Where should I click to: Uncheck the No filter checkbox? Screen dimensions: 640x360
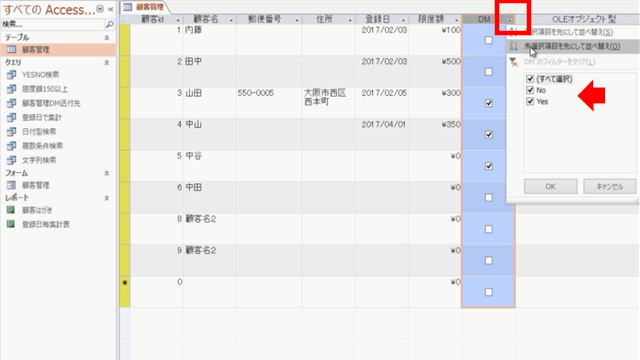click(530, 90)
